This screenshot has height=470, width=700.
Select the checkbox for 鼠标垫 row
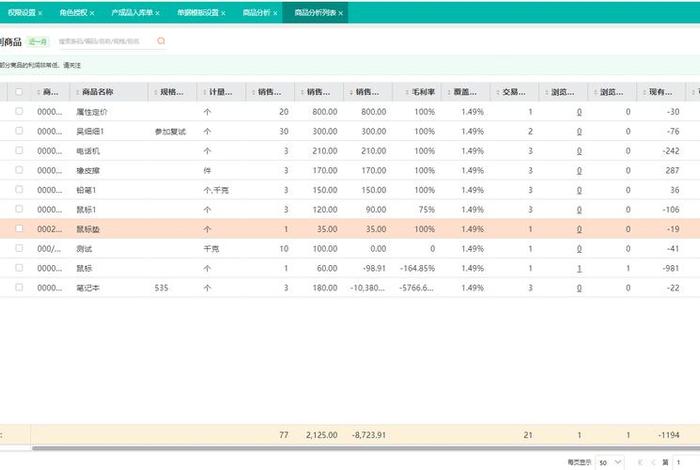pos(18,229)
